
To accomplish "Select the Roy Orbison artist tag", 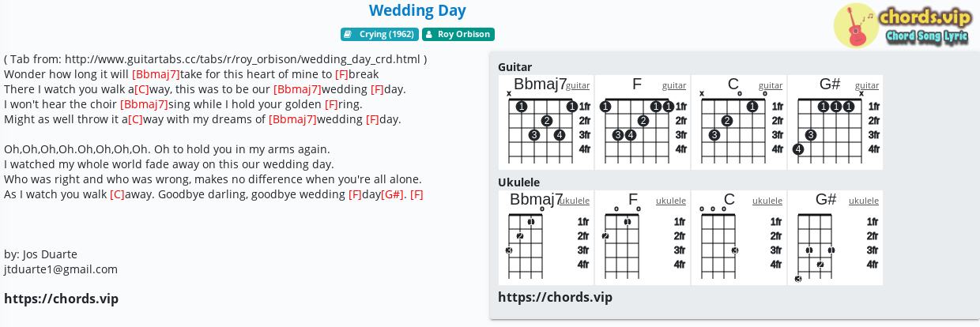I will (x=458, y=34).
